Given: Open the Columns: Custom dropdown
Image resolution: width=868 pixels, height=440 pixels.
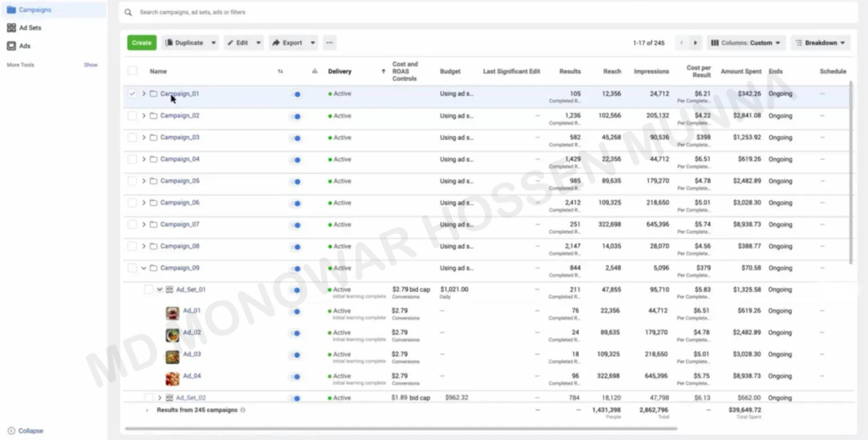Looking at the screenshot, I should 746,42.
